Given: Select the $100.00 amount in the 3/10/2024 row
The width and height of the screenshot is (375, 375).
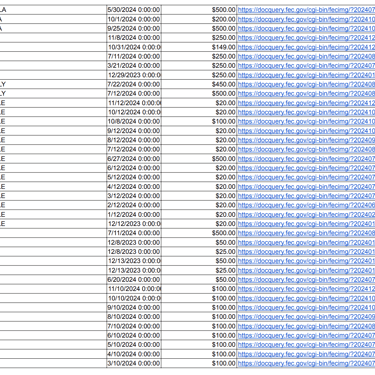Looking at the screenshot, I should [x=199, y=363].
